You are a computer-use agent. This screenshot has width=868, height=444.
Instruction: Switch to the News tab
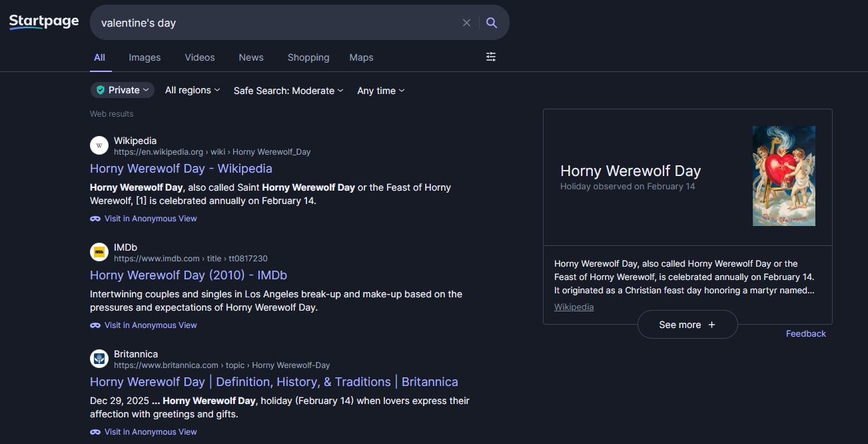pos(251,57)
